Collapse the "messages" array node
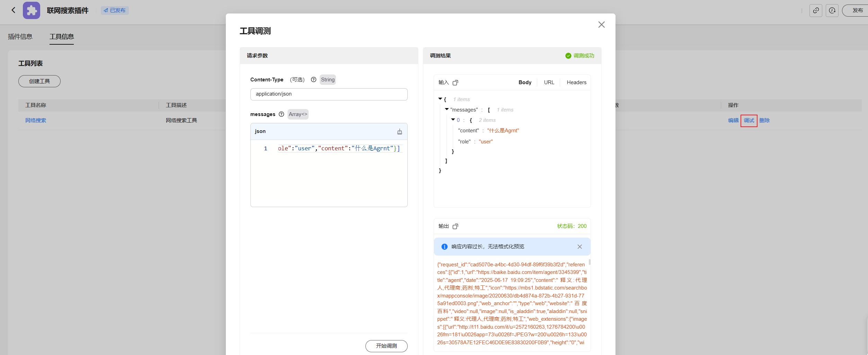The image size is (868, 355). click(446, 109)
